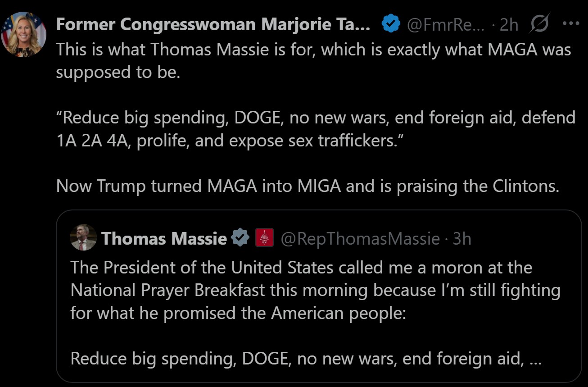Click the blue verified checkmark badge
Viewport: 588px width, 387px height.
(391, 24)
